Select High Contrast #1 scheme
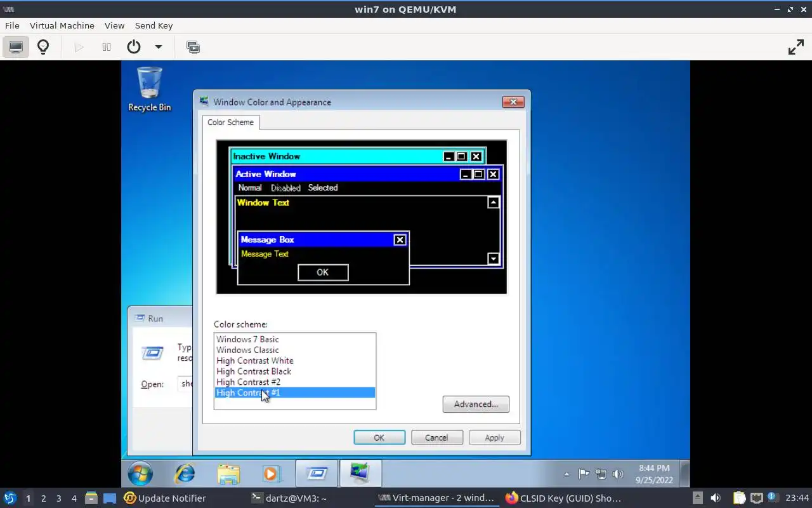Screen dimensions: 812x508 (295, 393)
